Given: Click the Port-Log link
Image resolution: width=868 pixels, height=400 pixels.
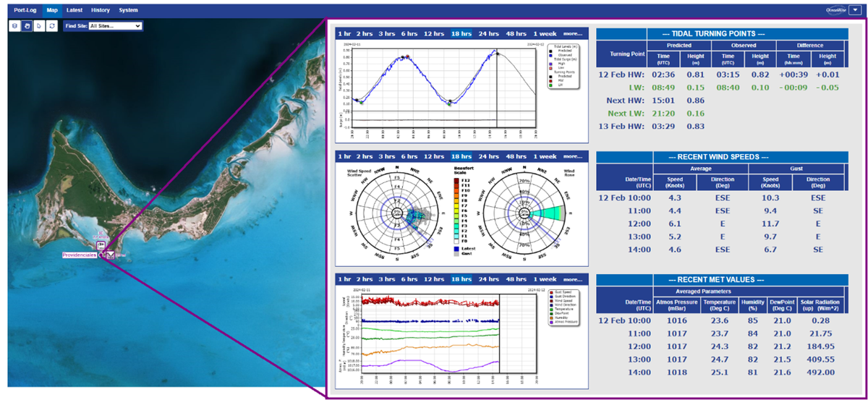Looking at the screenshot, I should 26,11.
